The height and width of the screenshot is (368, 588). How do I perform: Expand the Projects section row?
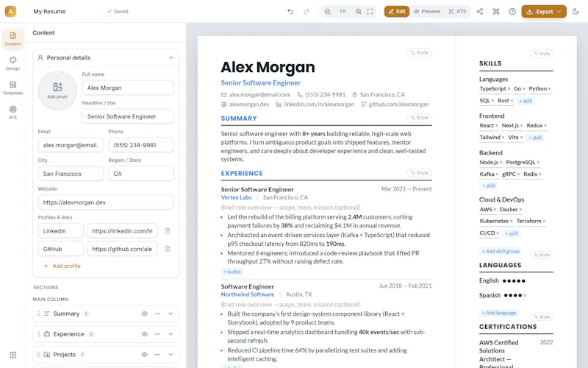click(171, 355)
